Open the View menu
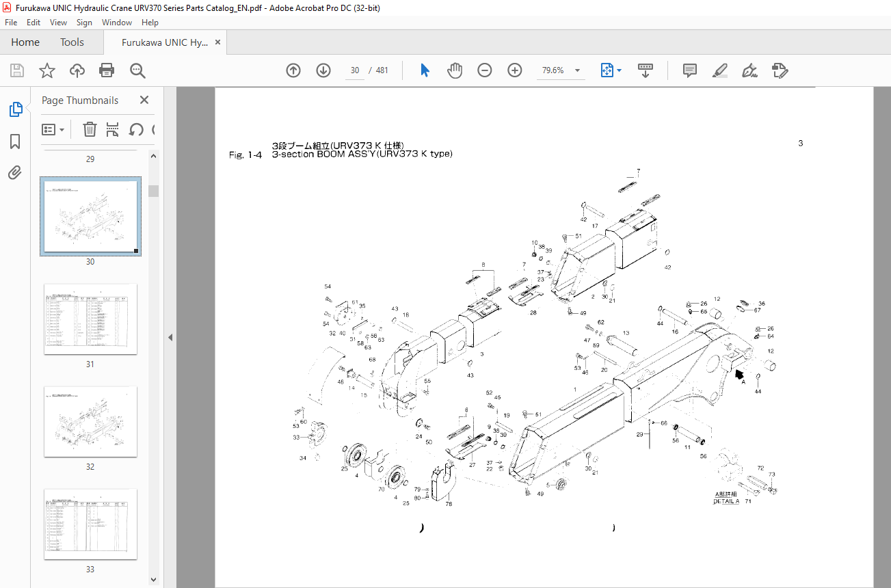The height and width of the screenshot is (588, 891). 58,23
